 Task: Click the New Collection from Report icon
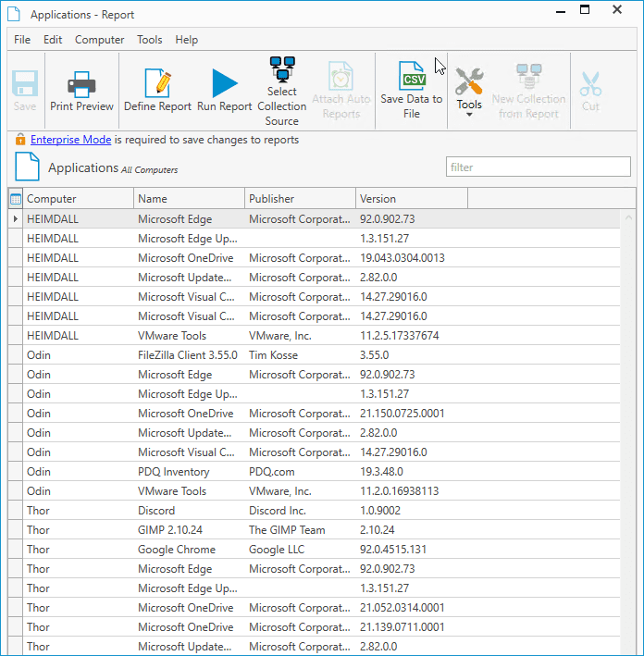[x=529, y=76]
